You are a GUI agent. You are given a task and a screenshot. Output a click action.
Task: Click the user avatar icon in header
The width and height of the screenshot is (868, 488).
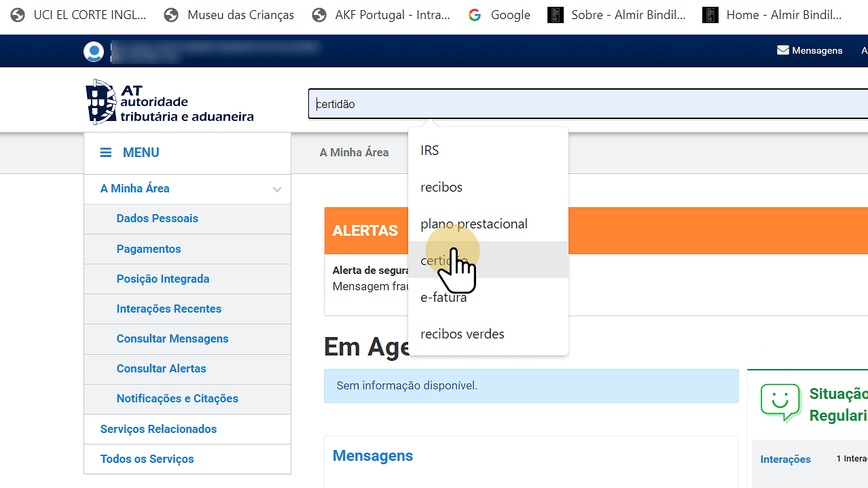coord(94,51)
